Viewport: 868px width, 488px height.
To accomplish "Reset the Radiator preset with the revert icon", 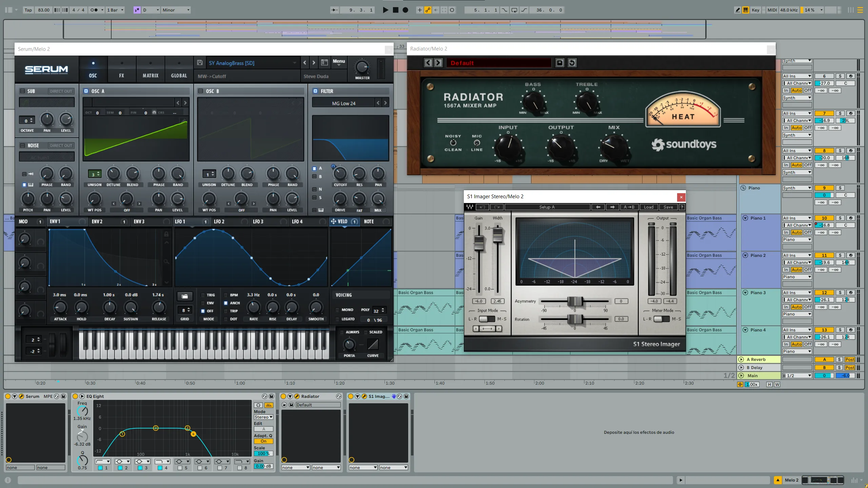I will pyautogui.click(x=572, y=63).
